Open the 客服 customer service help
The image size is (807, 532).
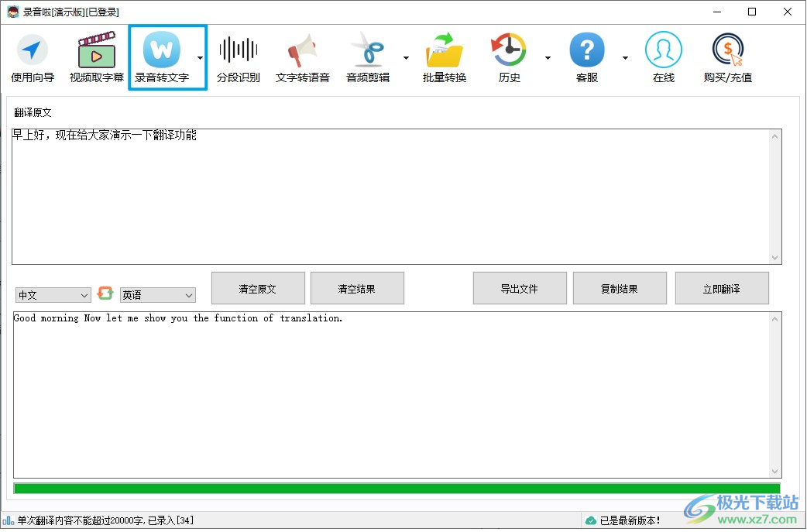pos(587,57)
